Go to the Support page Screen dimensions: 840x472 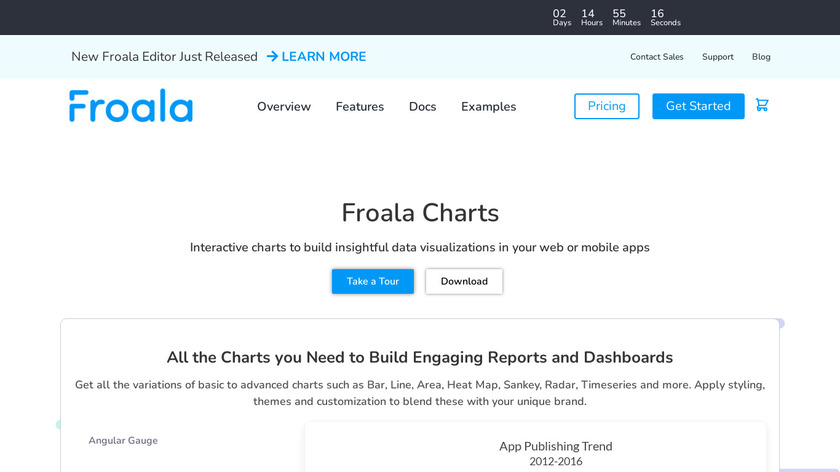point(717,57)
